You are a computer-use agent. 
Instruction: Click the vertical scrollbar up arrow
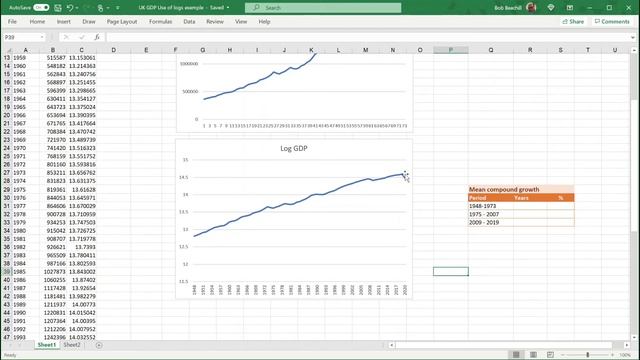(634, 50)
